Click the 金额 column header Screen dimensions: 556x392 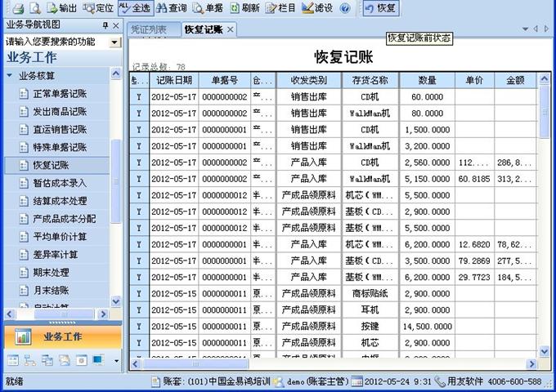point(515,80)
